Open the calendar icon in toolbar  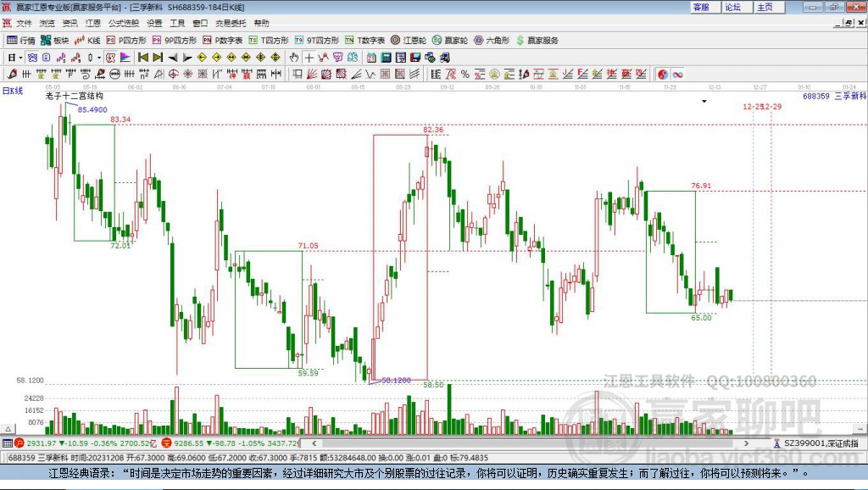pyautogui.click(x=371, y=57)
